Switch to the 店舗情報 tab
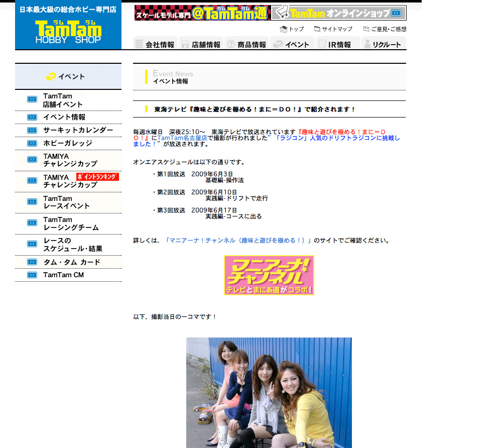This screenshot has height=448, width=501. coord(201,44)
